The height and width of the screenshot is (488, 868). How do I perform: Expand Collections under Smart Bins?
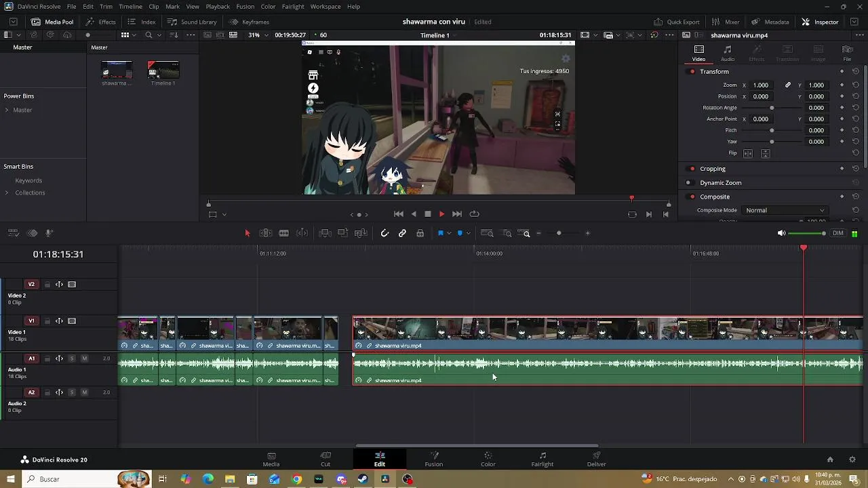pyautogui.click(x=7, y=192)
